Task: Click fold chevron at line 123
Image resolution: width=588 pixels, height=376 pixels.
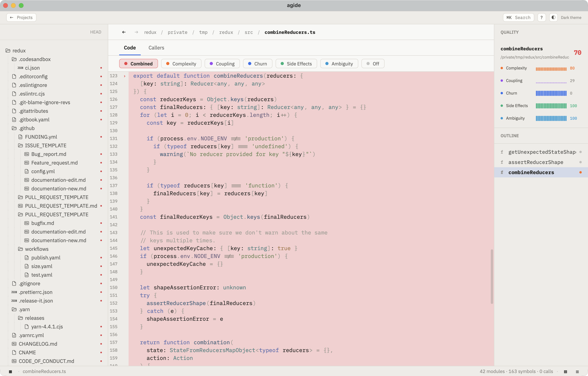Action: click(124, 76)
